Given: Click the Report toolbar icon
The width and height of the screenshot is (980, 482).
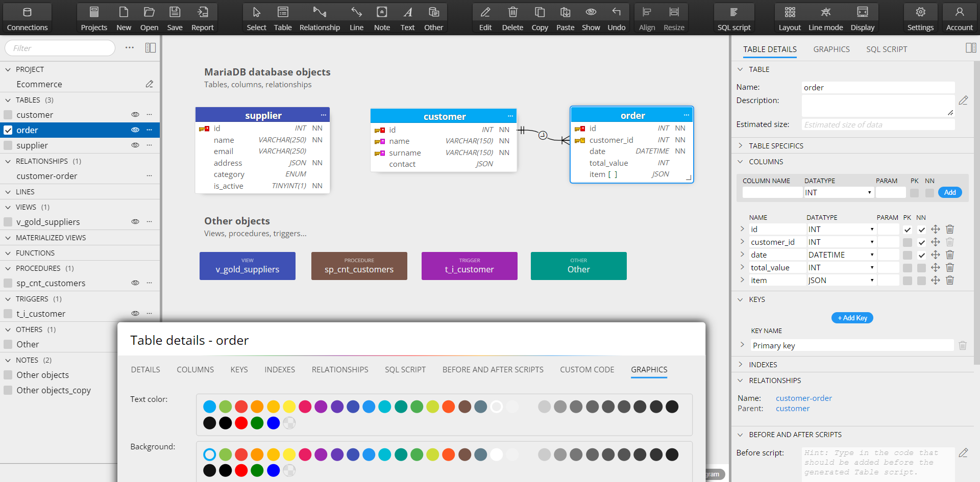Looking at the screenshot, I should (202, 18).
